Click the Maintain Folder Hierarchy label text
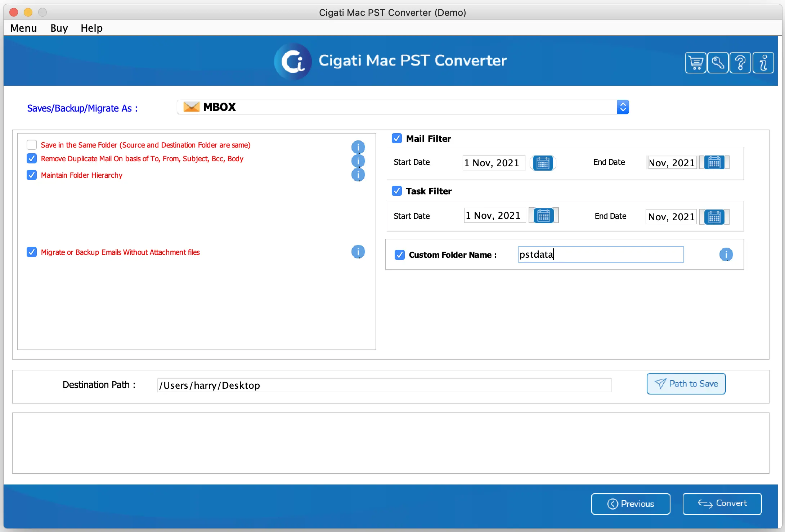Image resolution: width=785 pixels, height=532 pixels. pos(82,175)
